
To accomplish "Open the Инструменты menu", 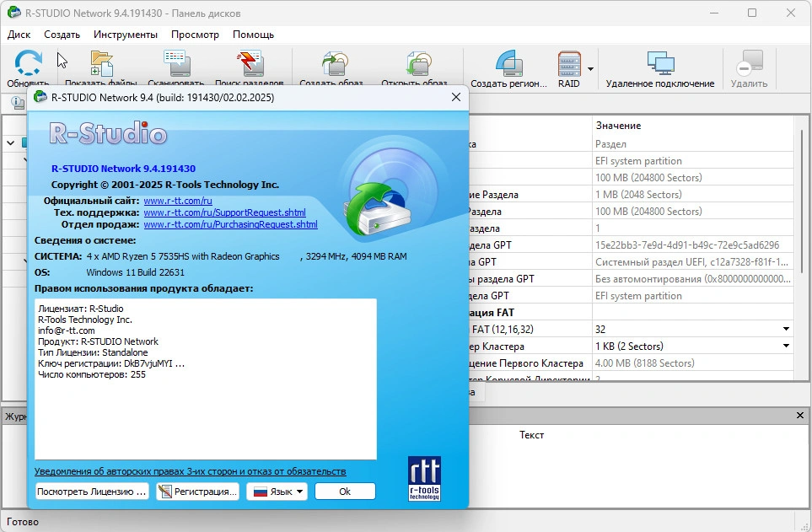I will click(126, 35).
